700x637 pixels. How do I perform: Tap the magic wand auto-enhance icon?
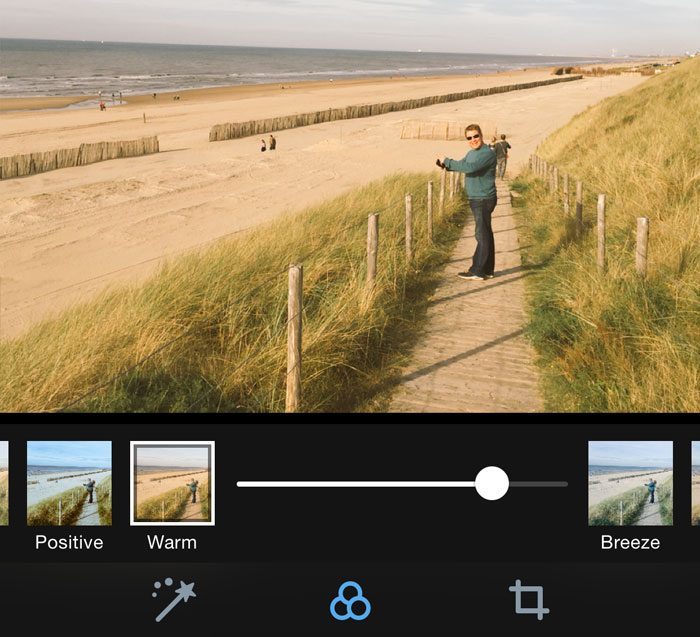tap(175, 600)
